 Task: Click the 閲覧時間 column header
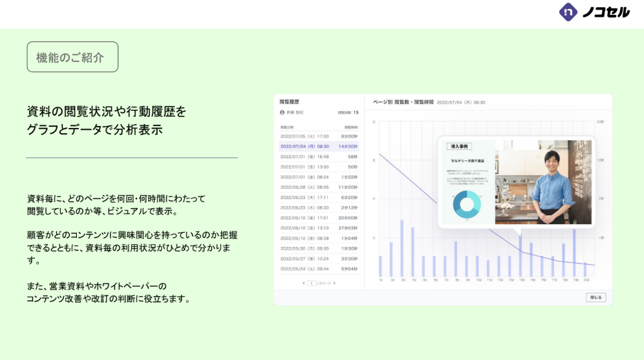pos(351,127)
